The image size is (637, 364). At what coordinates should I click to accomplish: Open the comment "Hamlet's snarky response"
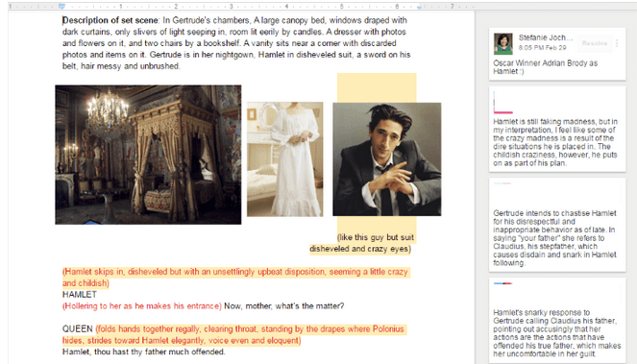coord(556,321)
